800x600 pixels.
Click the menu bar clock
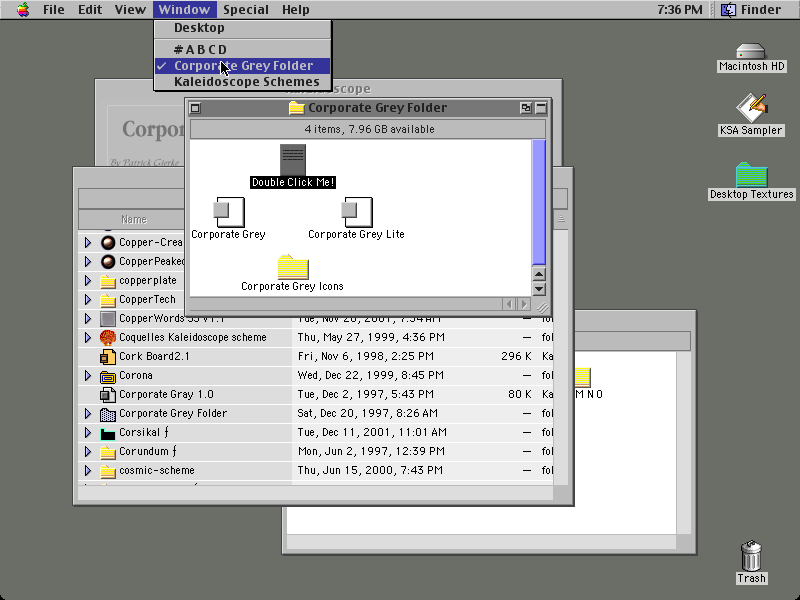[680, 9]
